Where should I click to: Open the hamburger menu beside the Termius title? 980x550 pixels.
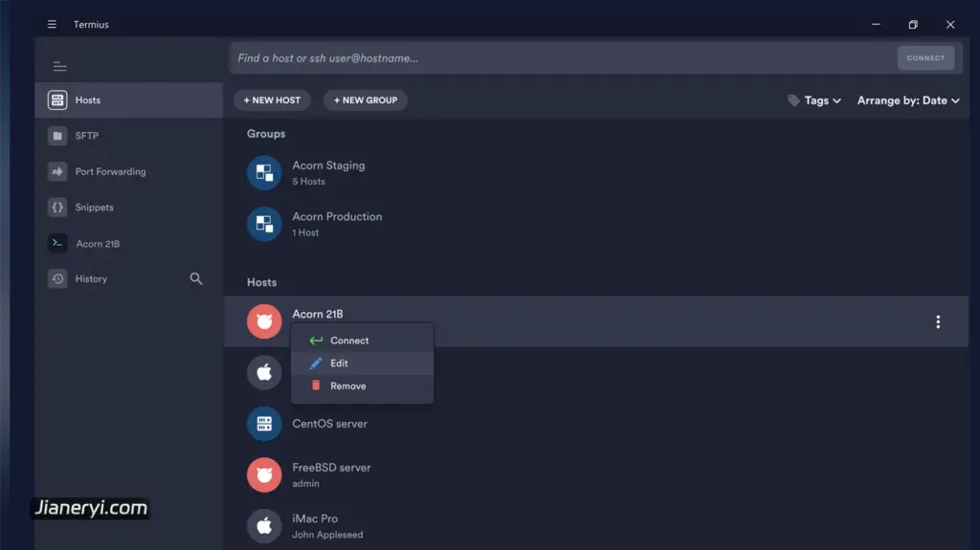tap(52, 24)
